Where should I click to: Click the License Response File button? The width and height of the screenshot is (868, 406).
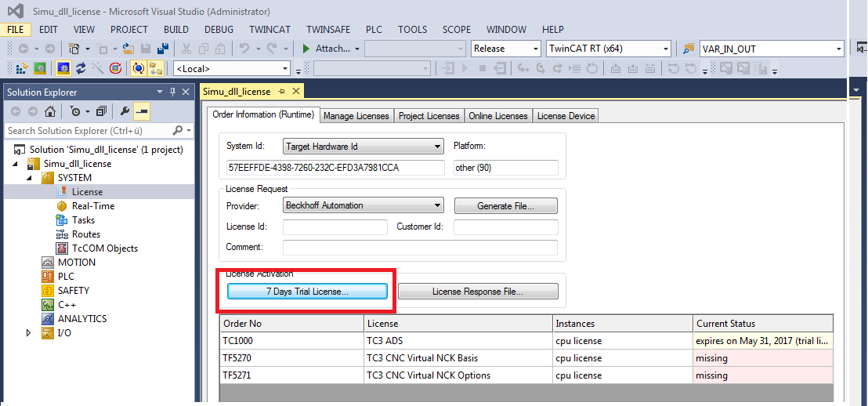point(478,292)
